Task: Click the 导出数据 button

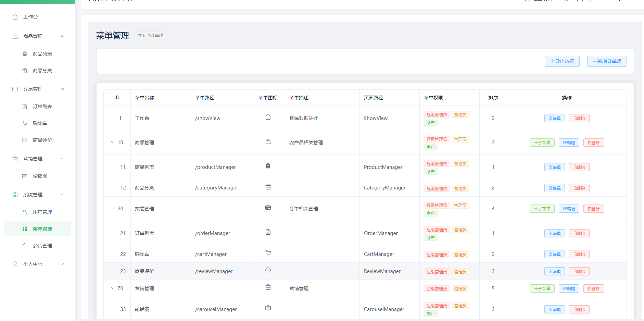Action: pyautogui.click(x=562, y=61)
